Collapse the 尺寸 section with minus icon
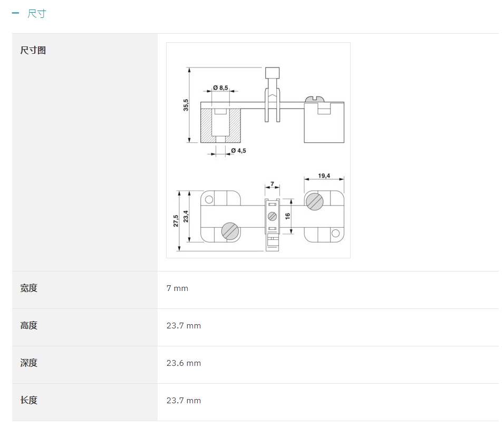The image size is (504, 427). tap(15, 13)
